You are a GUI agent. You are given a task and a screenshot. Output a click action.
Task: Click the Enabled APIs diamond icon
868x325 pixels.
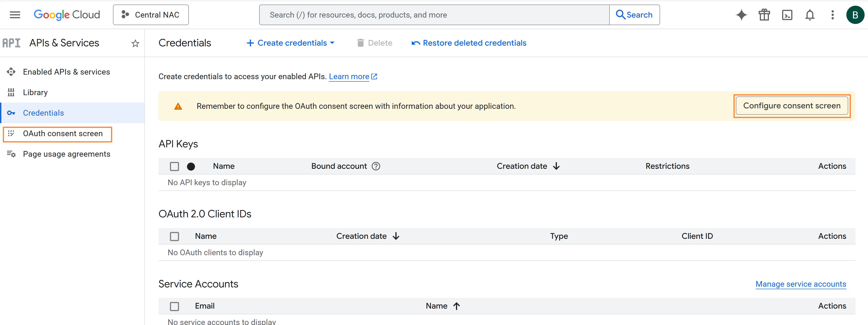click(x=11, y=72)
